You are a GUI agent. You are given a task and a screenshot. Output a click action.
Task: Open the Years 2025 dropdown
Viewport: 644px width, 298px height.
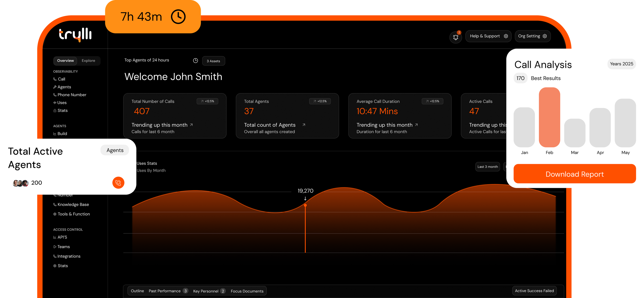621,64
